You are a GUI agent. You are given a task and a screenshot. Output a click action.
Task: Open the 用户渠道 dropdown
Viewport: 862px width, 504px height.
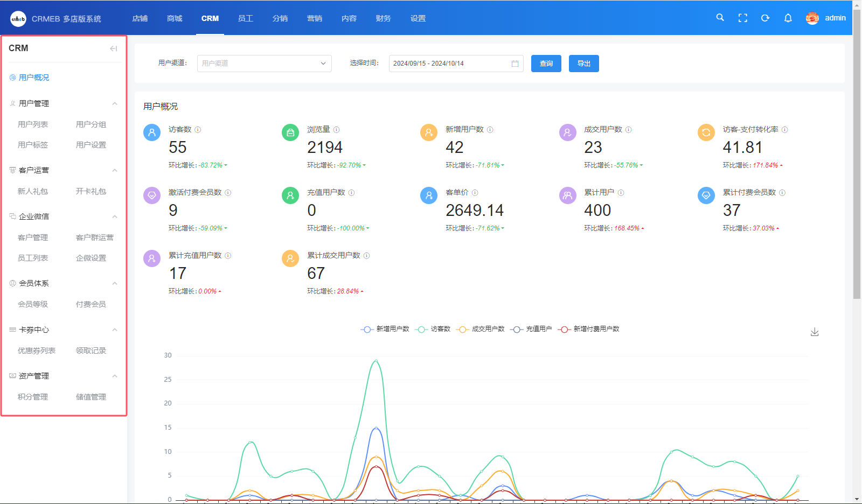click(x=264, y=64)
